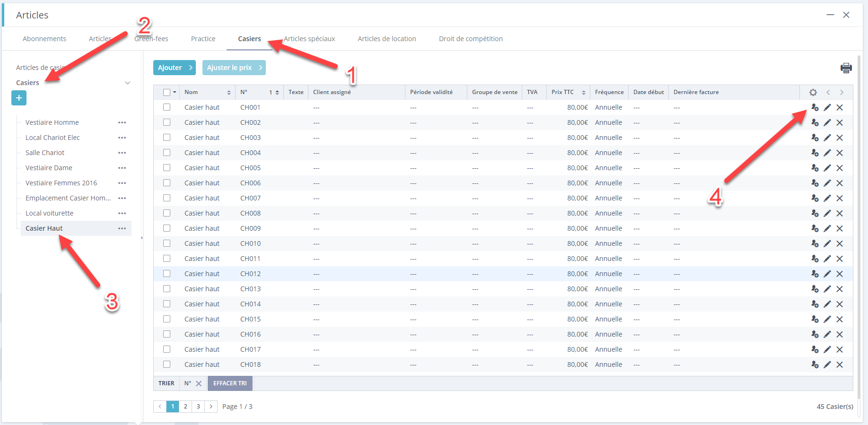
Task: Edit casier CH002 with pencil icon
Action: click(827, 123)
